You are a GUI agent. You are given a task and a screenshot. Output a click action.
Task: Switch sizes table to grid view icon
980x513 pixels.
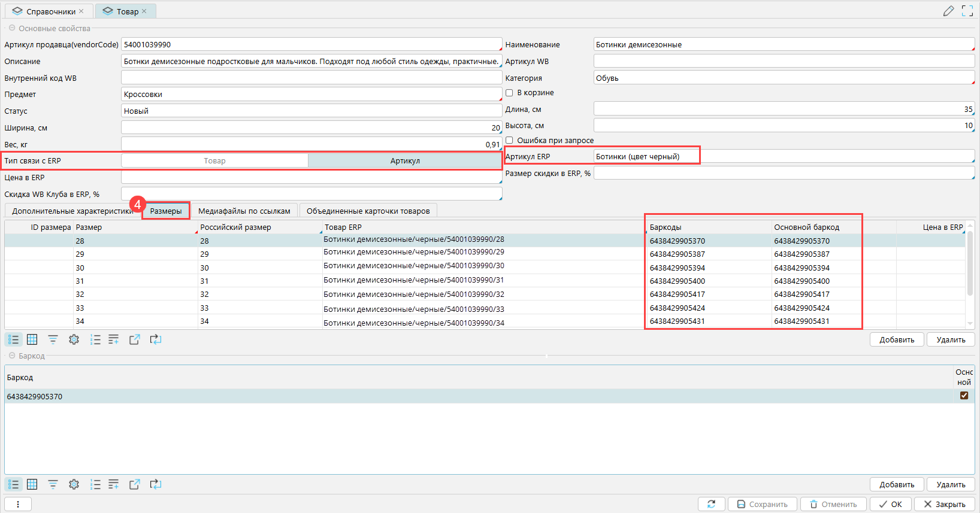pyautogui.click(x=32, y=339)
